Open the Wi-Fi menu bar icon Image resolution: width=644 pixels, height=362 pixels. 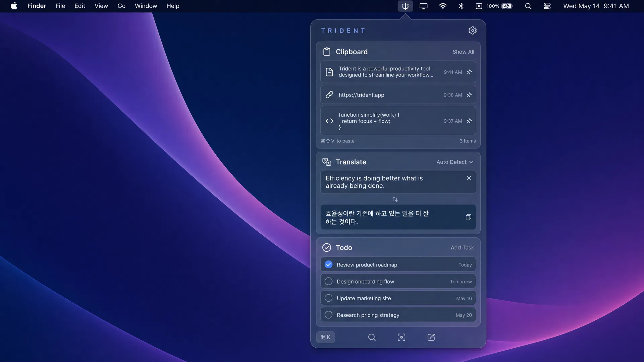443,6
